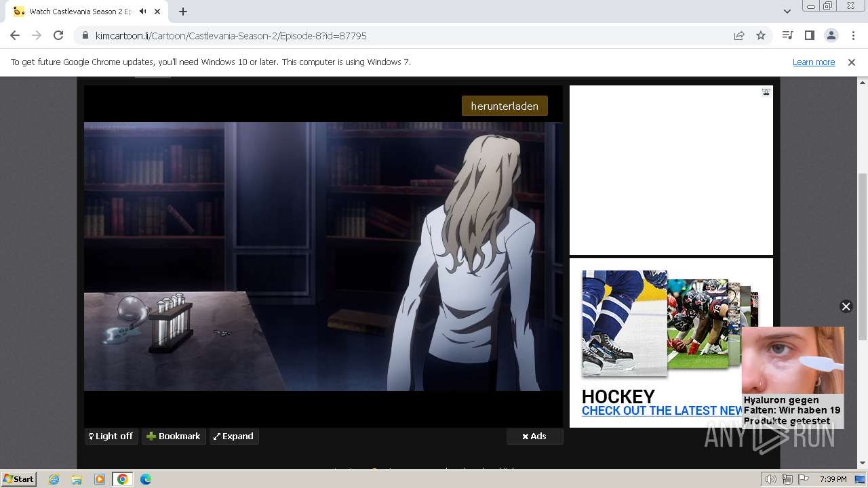Click the ad info icon on blank ad
The image size is (868, 488).
[766, 92]
